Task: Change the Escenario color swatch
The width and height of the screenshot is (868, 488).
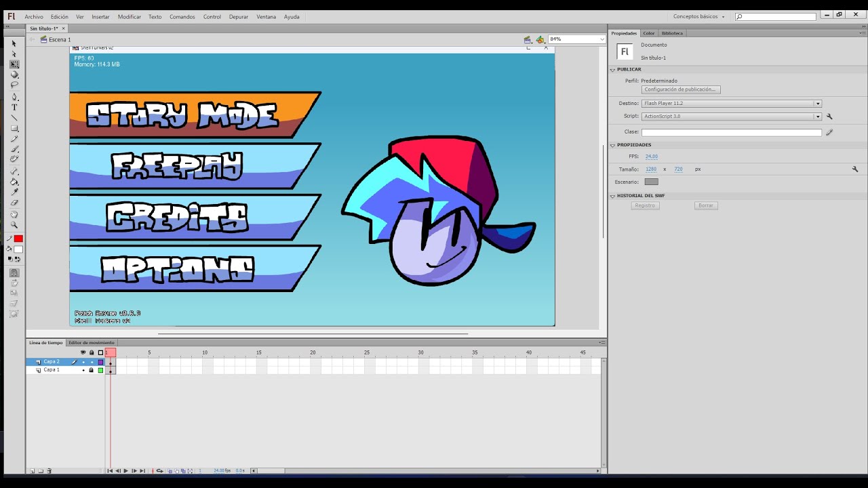Action: coord(651,182)
